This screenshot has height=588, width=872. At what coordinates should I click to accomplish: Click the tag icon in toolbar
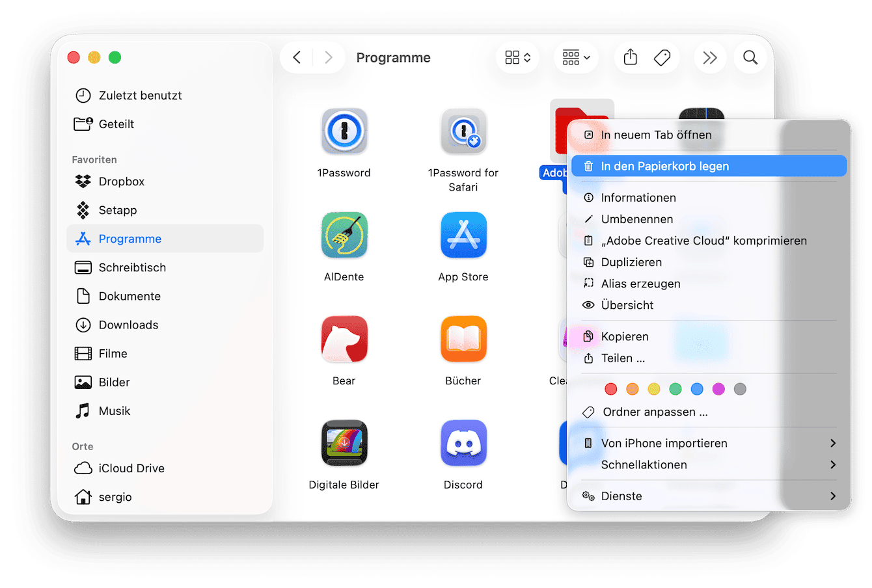coord(662,58)
